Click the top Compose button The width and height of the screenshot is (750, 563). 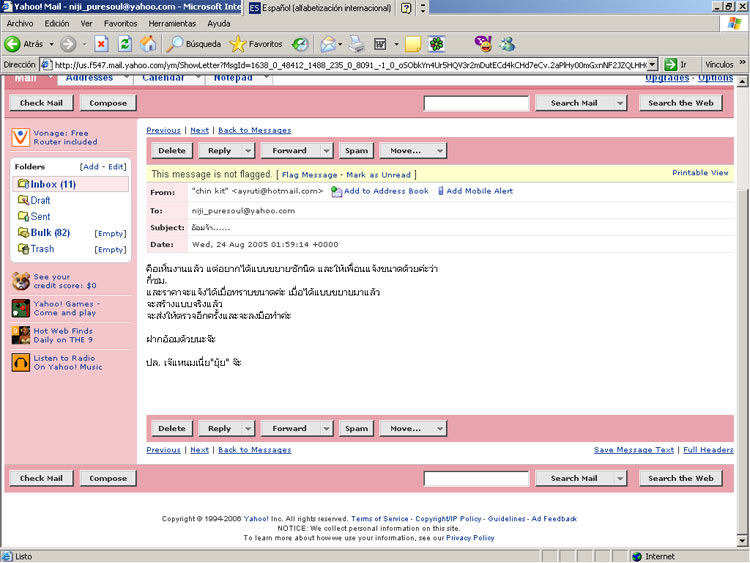click(x=108, y=103)
